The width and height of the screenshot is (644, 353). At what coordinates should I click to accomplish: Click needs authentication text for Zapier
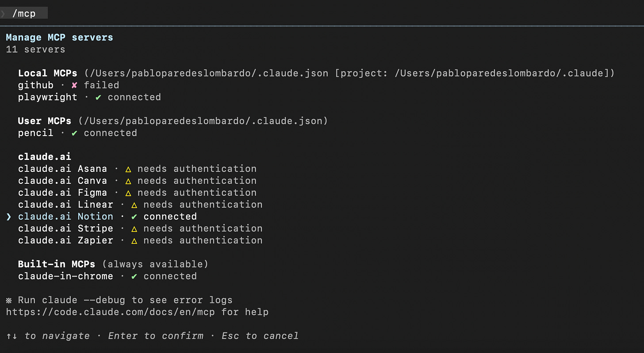click(203, 240)
